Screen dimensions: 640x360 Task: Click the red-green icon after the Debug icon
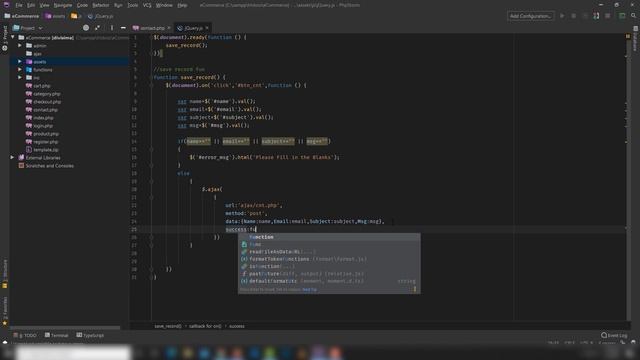[x=596, y=16]
